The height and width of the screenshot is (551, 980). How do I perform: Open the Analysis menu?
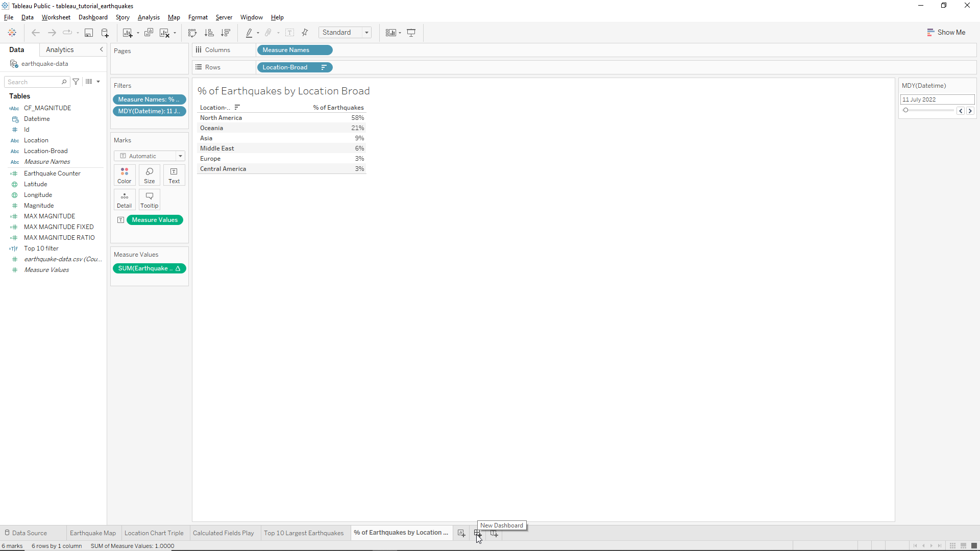click(149, 17)
